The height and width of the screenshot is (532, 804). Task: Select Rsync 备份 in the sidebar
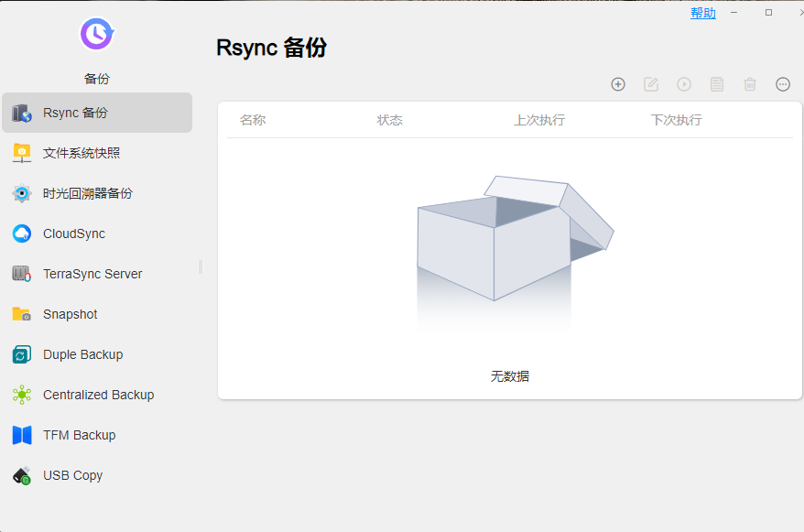click(97, 113)
